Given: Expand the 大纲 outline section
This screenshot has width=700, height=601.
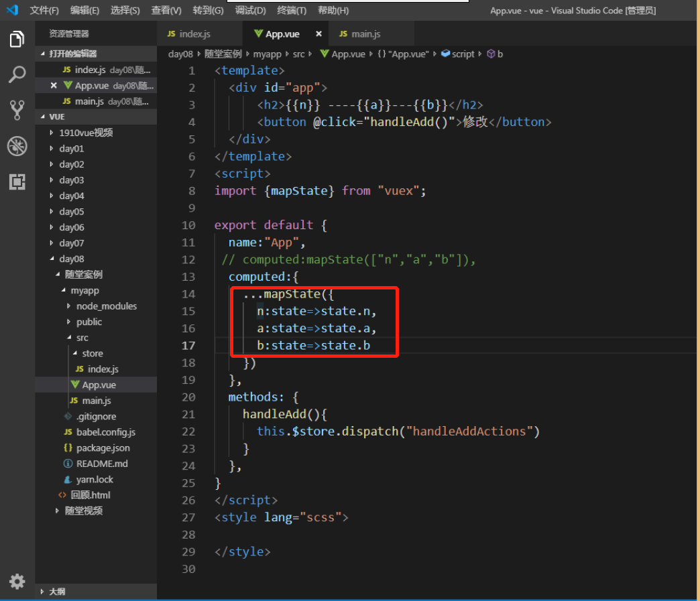Looking at the screenshot, I should click(96, 592).
